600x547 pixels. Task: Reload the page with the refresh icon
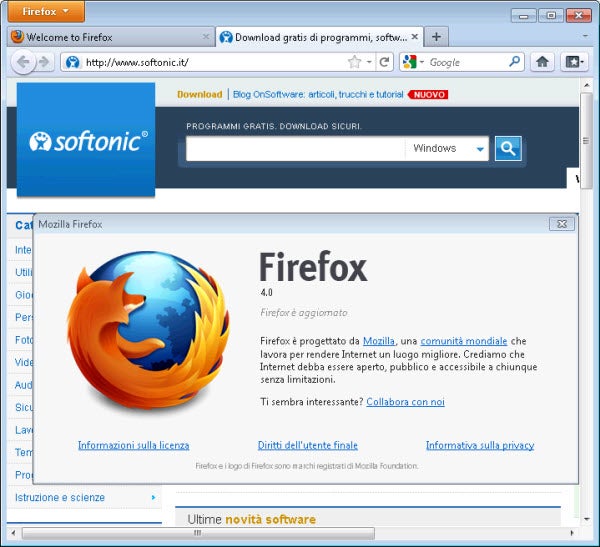[x=385, y=62]
